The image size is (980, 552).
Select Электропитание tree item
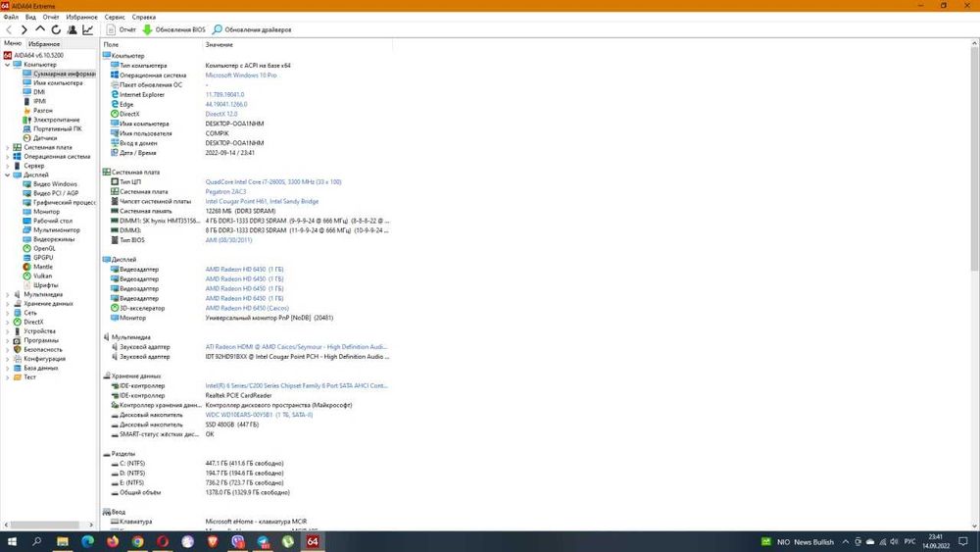pos(56,120)
